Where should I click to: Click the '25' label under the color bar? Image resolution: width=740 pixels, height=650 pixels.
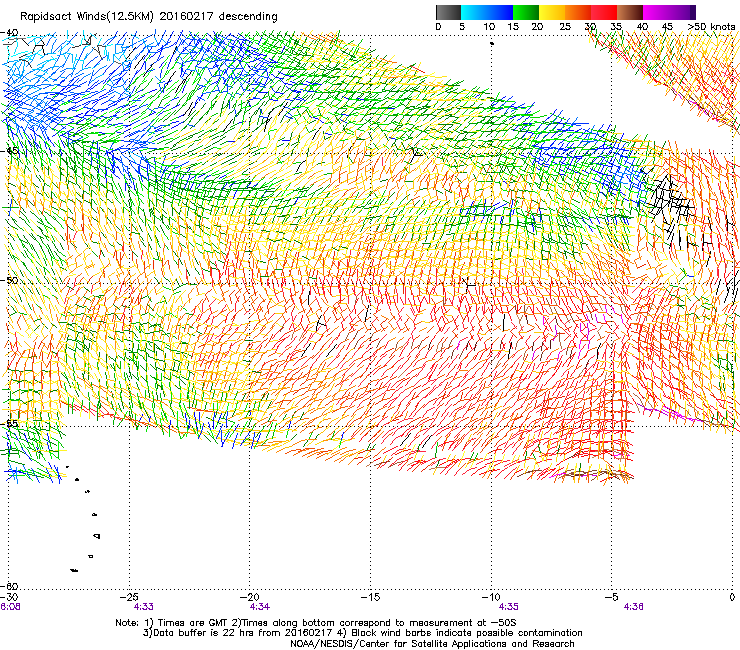point(565,27)
